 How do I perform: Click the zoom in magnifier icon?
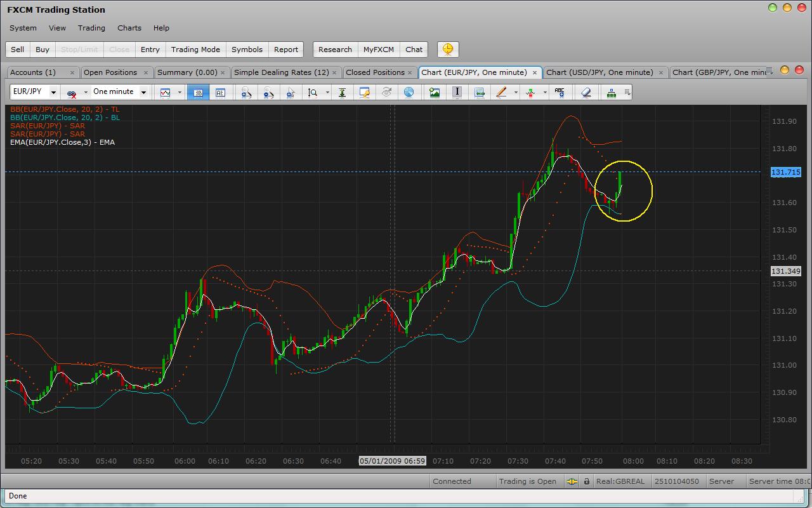(247, 92)
